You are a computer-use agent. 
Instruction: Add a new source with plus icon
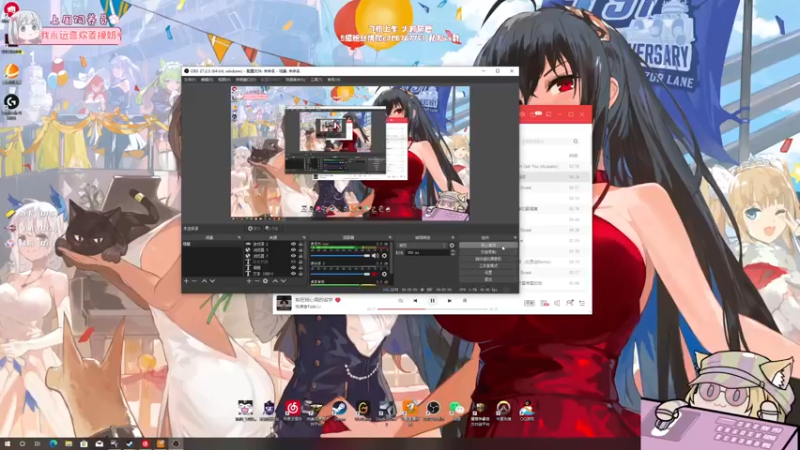pos(249,281)
